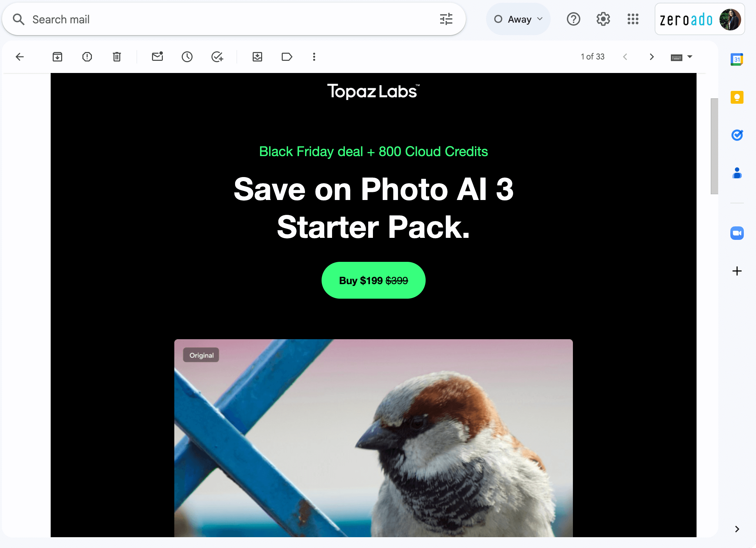The image size is (756, 548).
Task: Move the email to another folder
Action: pos(257,57)
